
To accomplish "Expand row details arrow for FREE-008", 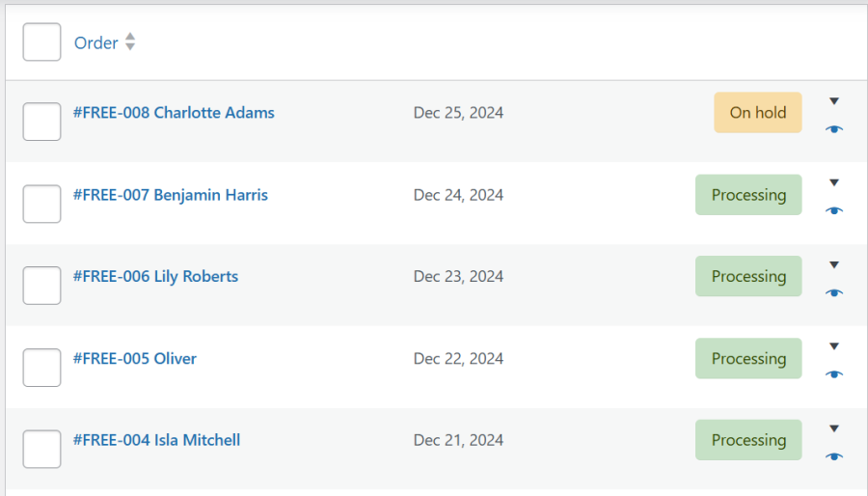I will (x=834, y=101).
